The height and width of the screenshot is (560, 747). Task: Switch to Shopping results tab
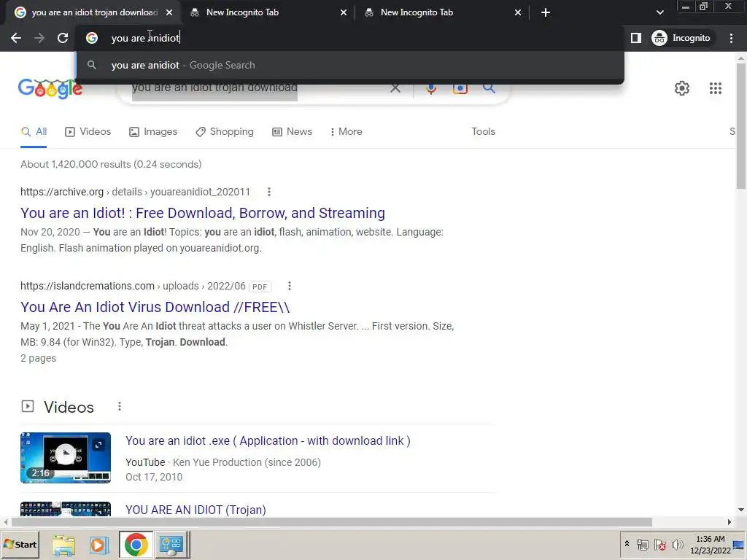click(x=225, y=132)
